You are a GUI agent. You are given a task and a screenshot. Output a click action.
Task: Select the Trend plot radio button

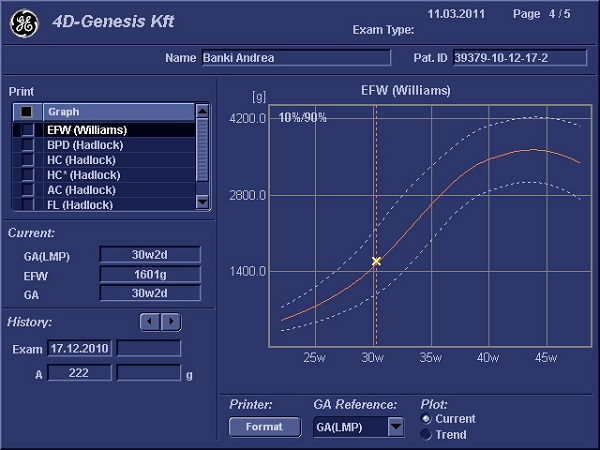427,435
